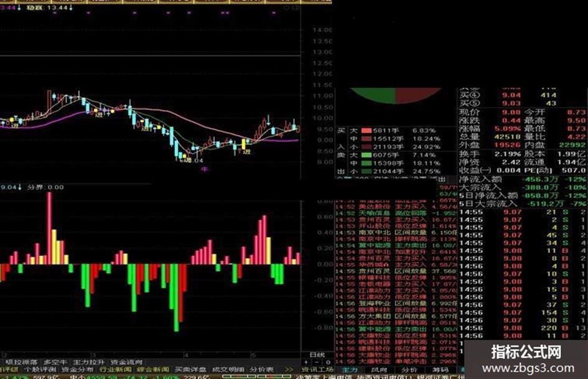This screenshot has width=588, height=379.
Task: Switch to the 筹码 side tab
Action: click(x=441, y=370)
